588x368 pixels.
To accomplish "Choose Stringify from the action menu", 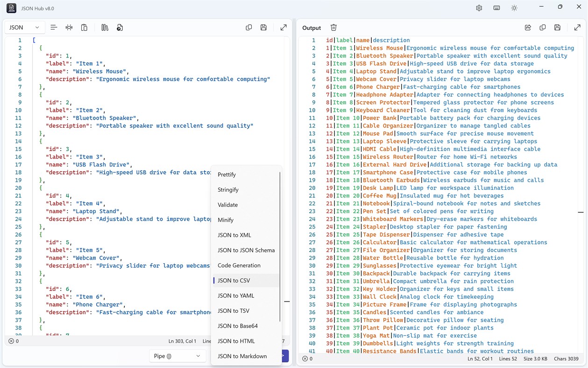I will (x=246, y=190).
